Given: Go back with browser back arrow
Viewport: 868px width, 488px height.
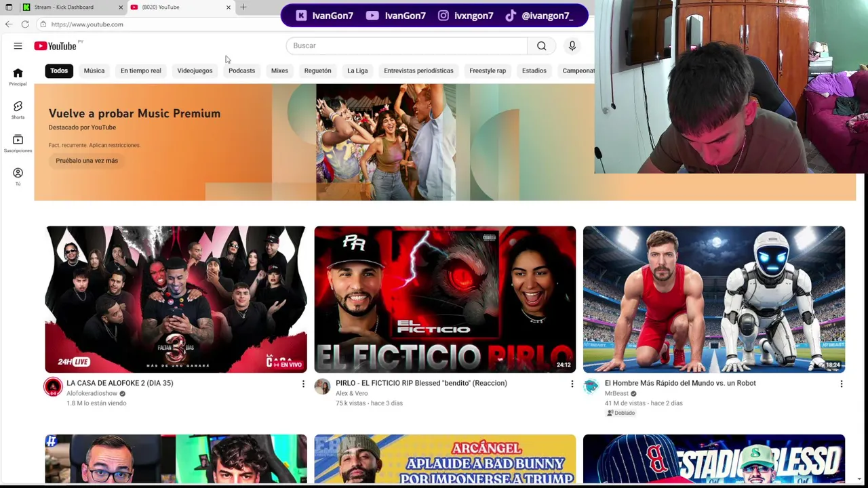Looking at the screenshot, I should [9, 24].
